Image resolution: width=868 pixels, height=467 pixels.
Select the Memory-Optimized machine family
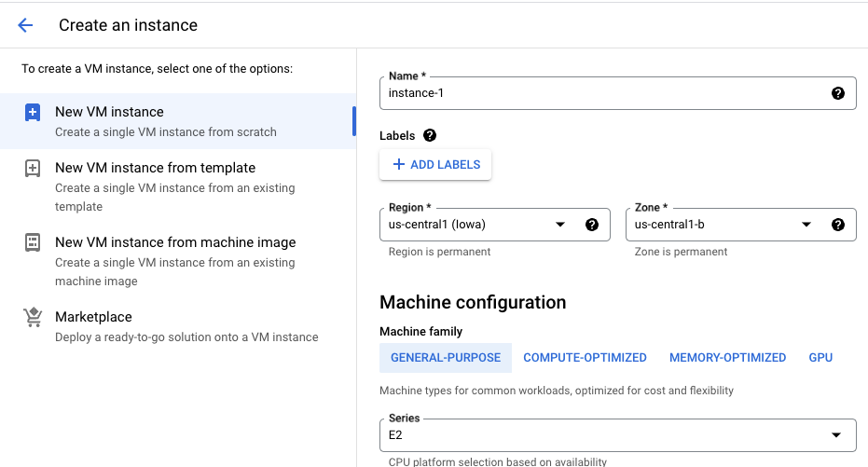727,358
